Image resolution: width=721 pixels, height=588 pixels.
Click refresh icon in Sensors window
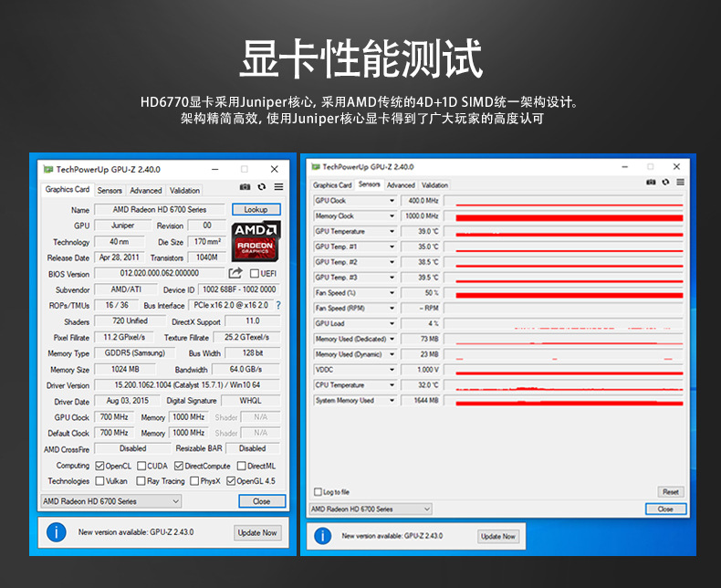(665, 183)
